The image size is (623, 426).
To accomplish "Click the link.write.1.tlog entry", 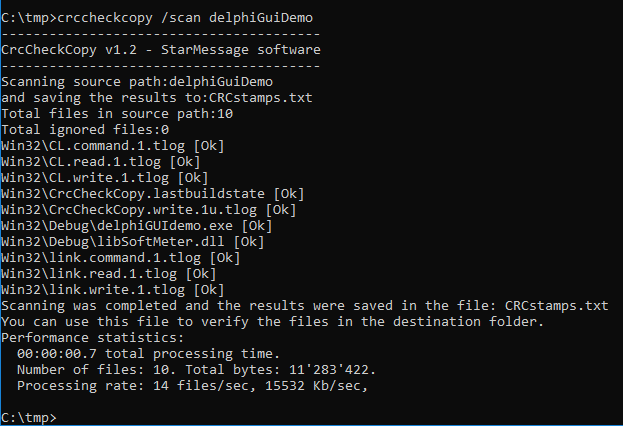I will (x=113, y=290).
